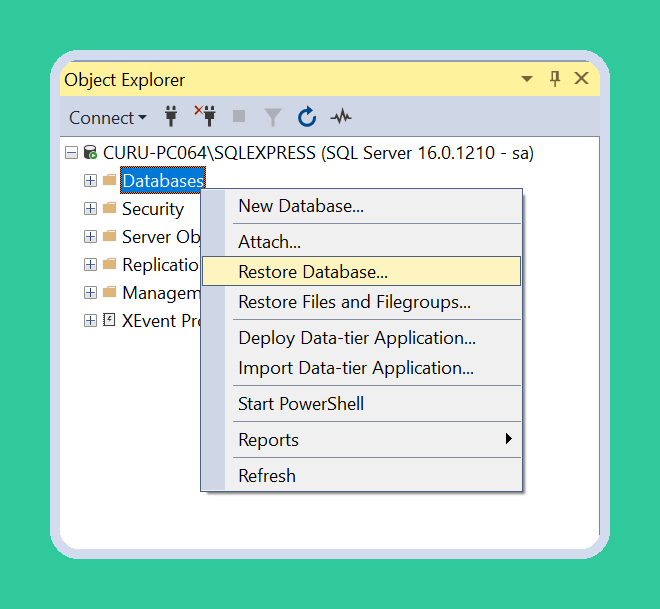Choose New Database... from context menu
The height and width of the screenshot is (609, 660).
tap(362, 206)
